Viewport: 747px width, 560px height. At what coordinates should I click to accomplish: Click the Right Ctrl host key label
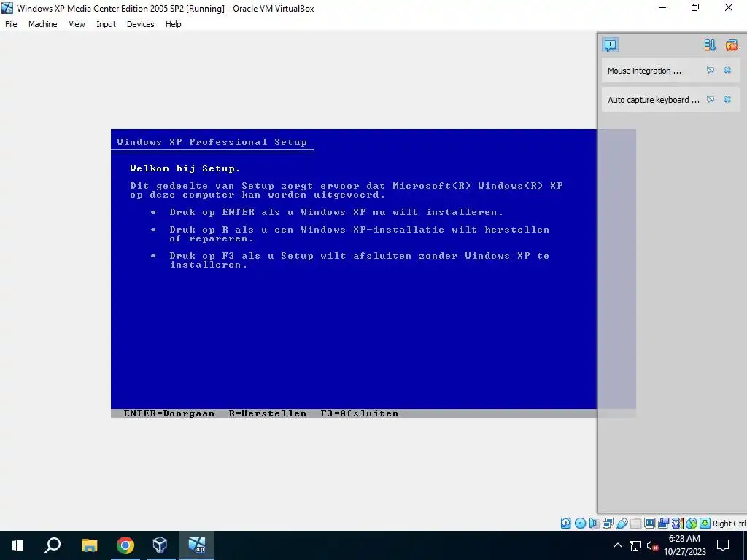[729, 524]
